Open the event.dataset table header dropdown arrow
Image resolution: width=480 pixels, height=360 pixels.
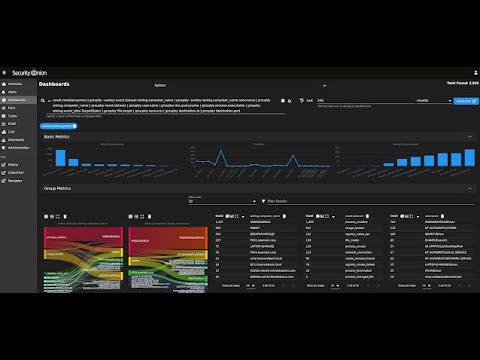point(333,217)
